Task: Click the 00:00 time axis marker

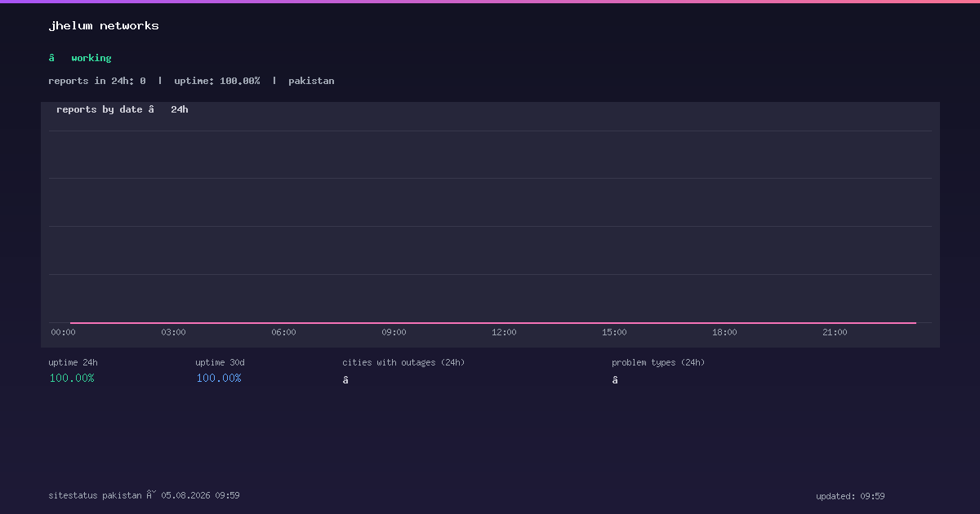Action: 63,332
